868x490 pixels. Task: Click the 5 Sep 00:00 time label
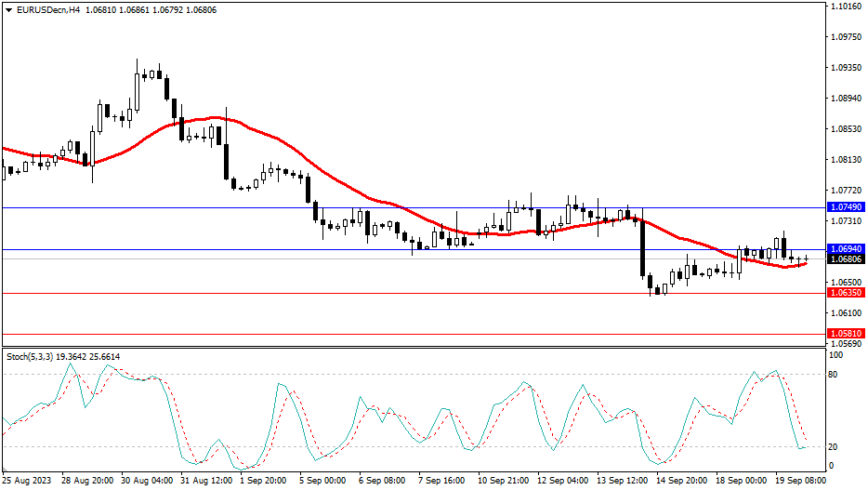point(322,481)
